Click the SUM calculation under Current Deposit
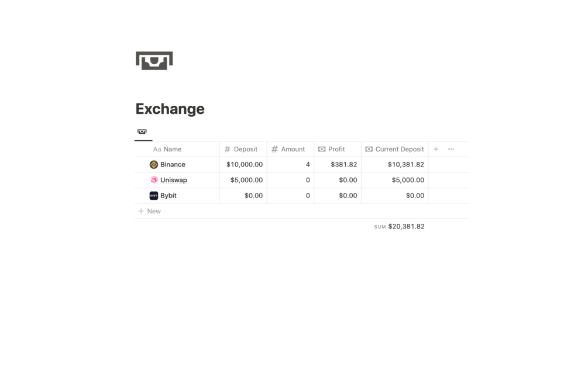The image size is (588, 374). (399, 227)
